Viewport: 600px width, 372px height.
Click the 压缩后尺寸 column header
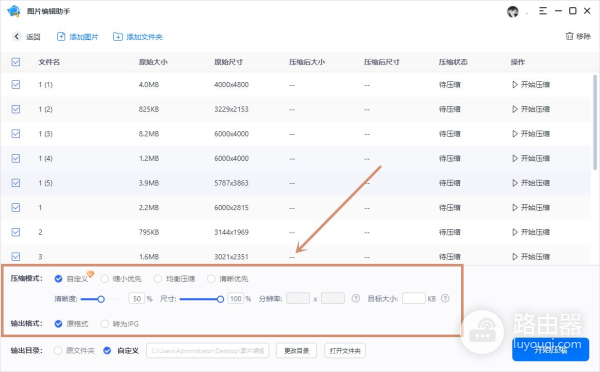point(382,62)
